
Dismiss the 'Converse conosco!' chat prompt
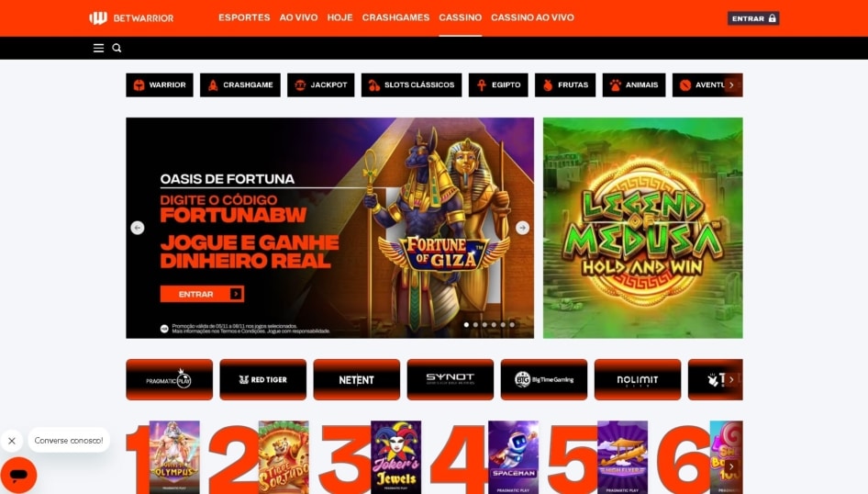click(x=12, y=441)
